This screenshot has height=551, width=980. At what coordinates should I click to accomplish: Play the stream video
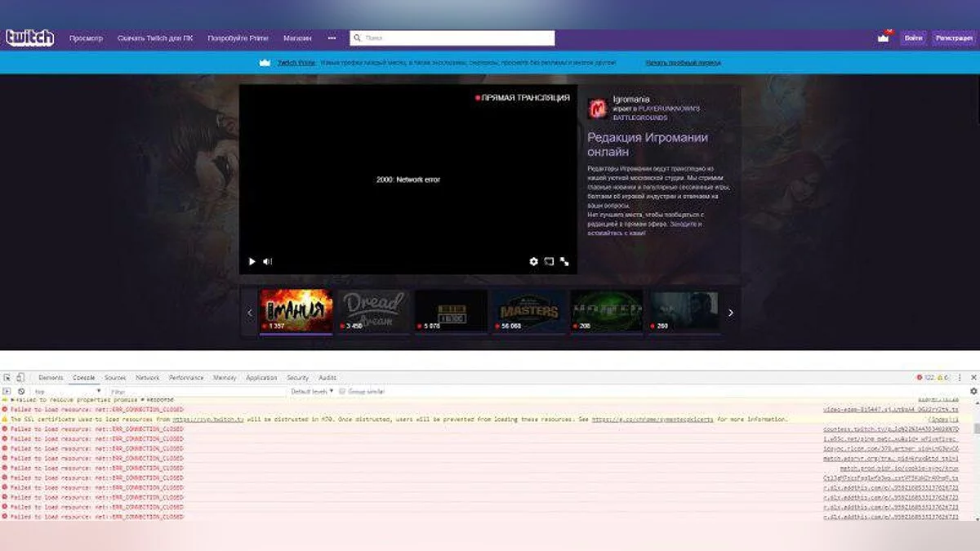pos(252,261)
